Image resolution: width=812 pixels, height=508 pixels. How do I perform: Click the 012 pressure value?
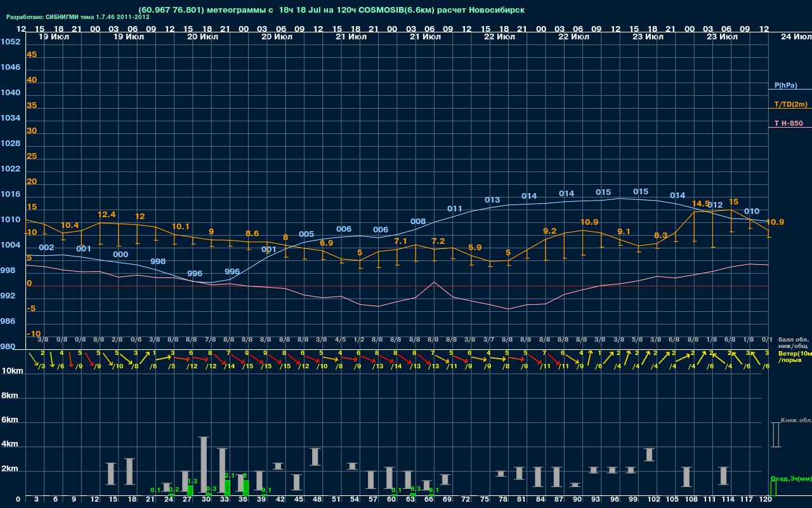tap(715, 205)
